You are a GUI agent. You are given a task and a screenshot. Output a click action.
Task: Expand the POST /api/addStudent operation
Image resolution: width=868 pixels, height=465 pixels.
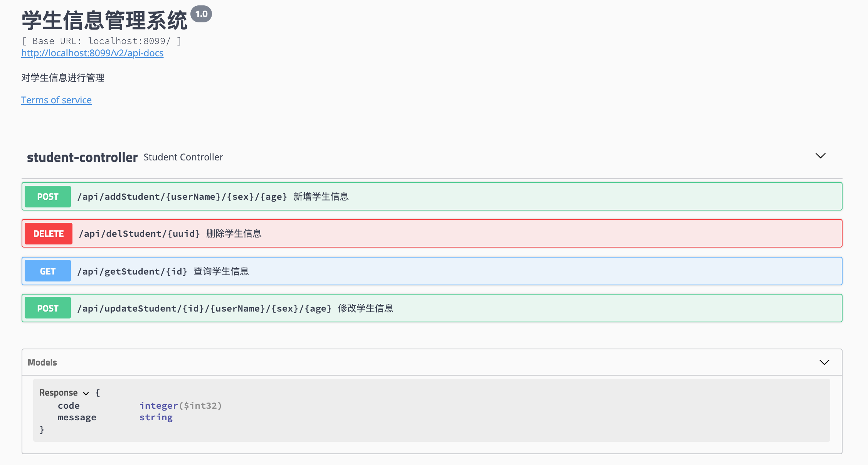pos(432,196)
